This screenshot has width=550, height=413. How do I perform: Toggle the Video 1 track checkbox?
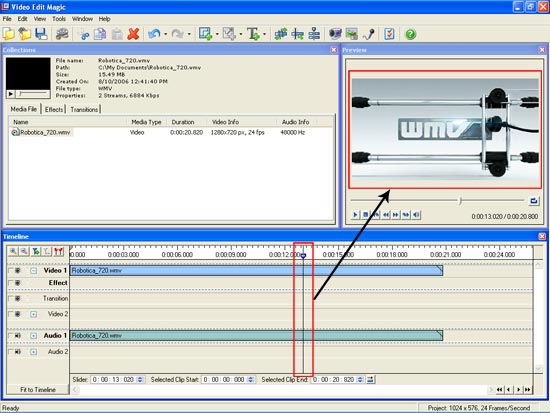11,271
